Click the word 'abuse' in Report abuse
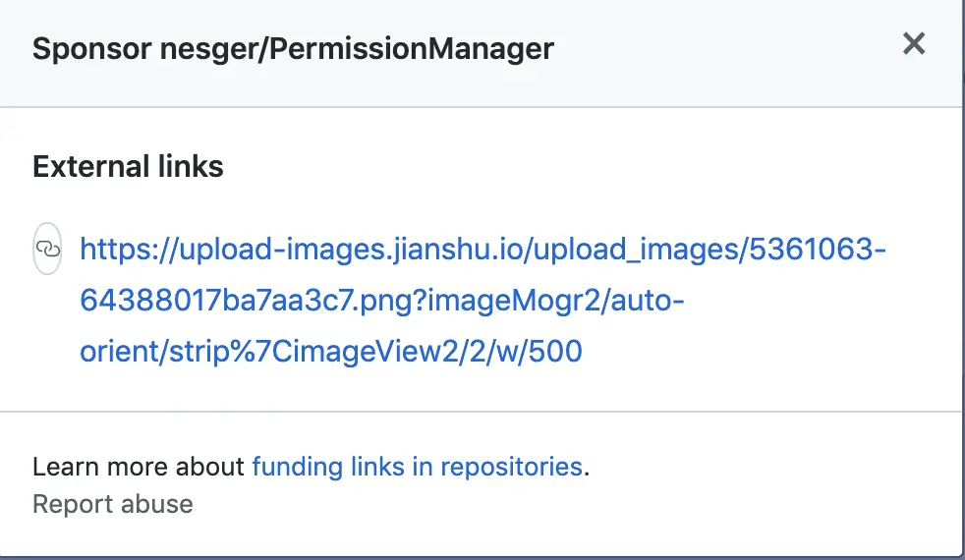This screenshot has width=965, height=560. click(x=153, y=504)
